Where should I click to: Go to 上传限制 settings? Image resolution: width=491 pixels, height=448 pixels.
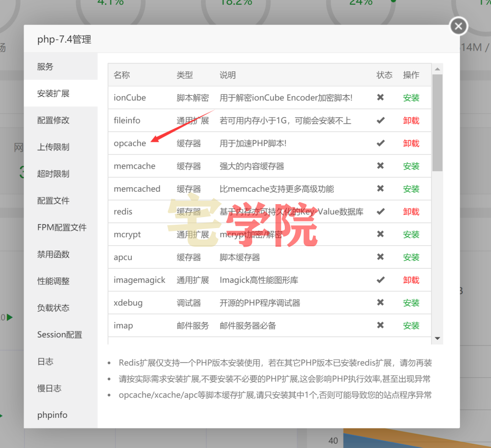click(x=61, y=147)
